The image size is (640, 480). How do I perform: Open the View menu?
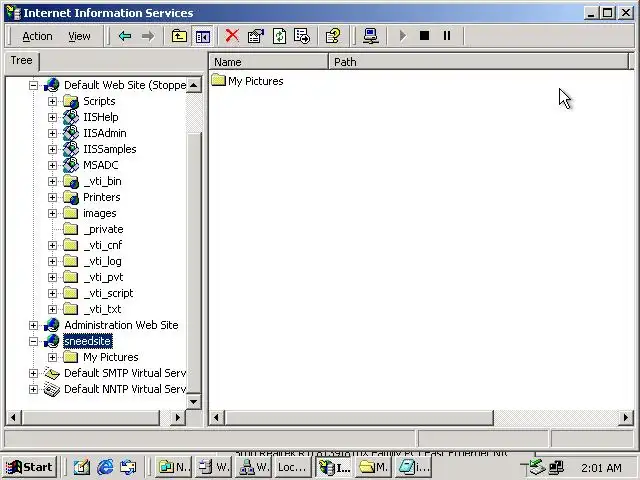coord(79,36)
